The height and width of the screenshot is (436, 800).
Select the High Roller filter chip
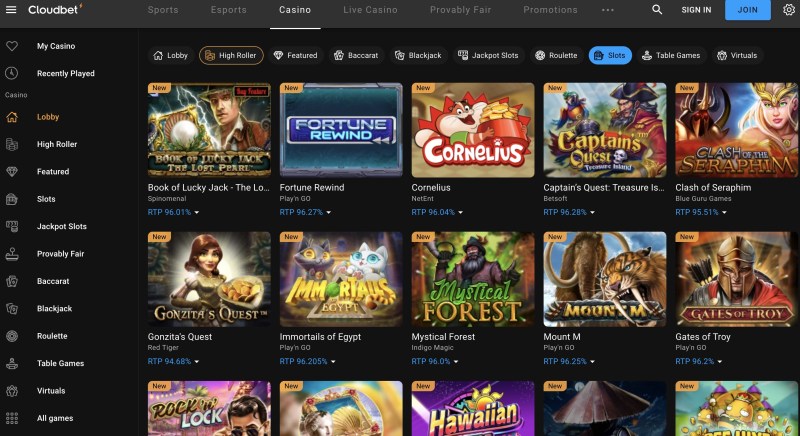click(231, 56)
